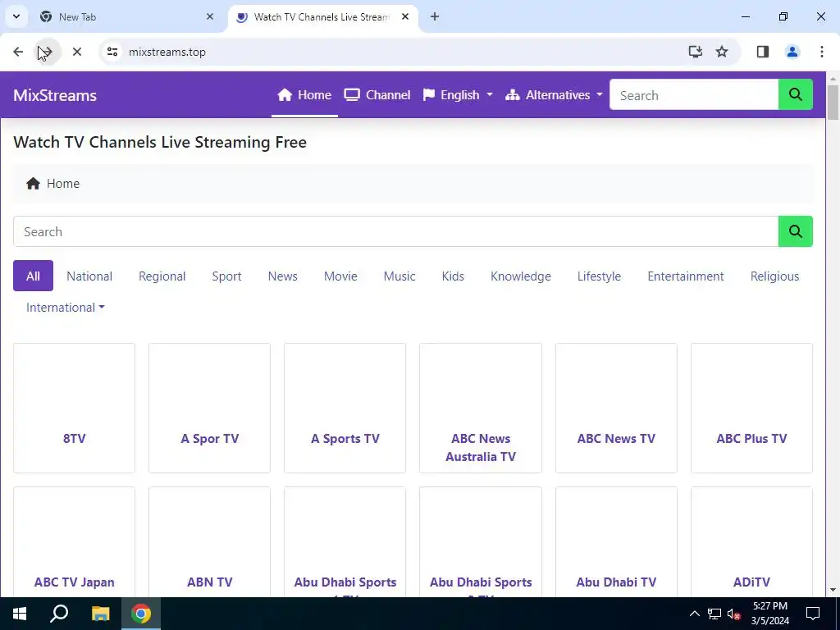This screenshot has width=840, height=630.
Task: Click the green search button in the navbar
Action: pos(796,95)
